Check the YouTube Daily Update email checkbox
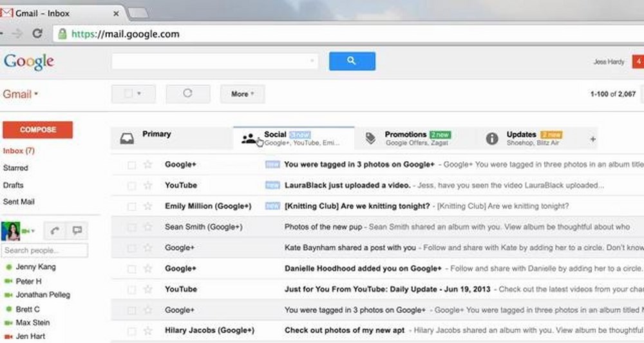 pos(131,289)
